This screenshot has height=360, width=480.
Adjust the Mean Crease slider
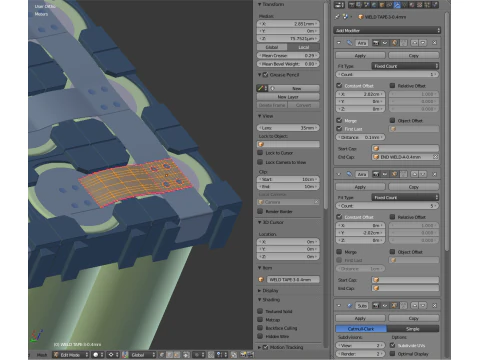tap(288, 55)
